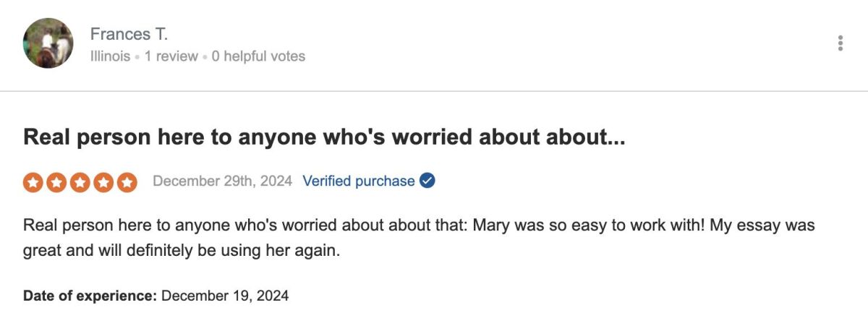Click the December 29th, 2024 review date
868x318 pixels.
click(x=223, y=181)
